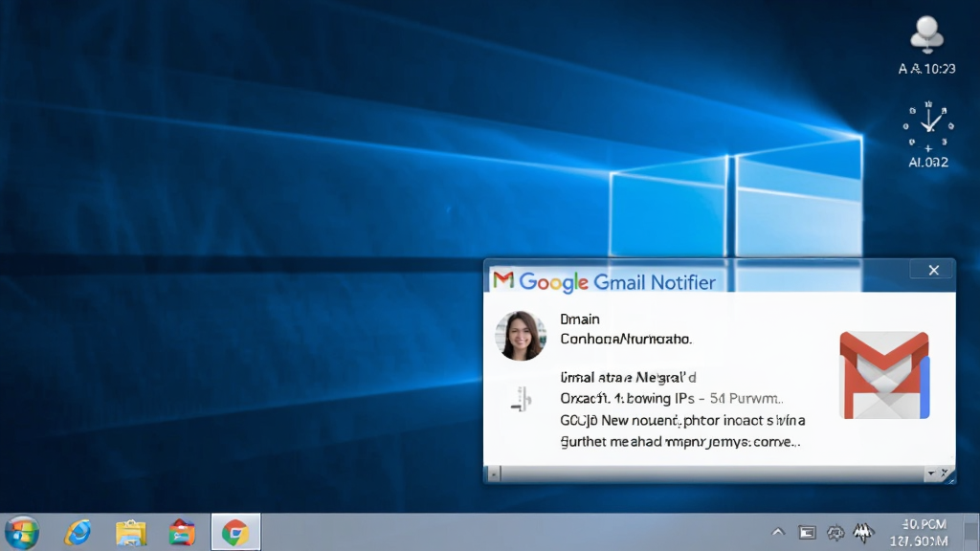980x551 pixels.
Task: Open the sender's profile photo
Action: pyautogui.click(x=521, y=336)
